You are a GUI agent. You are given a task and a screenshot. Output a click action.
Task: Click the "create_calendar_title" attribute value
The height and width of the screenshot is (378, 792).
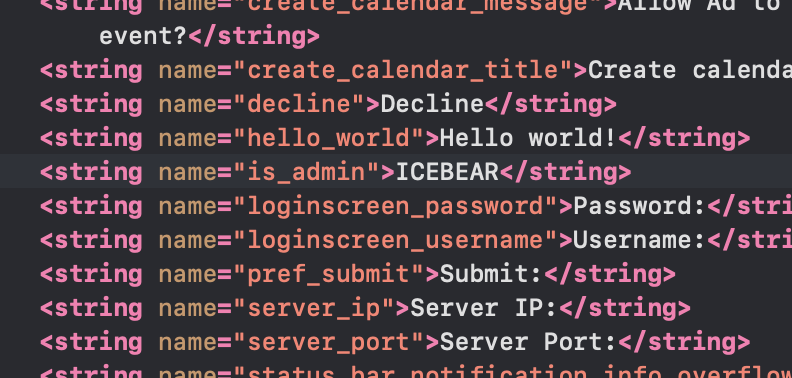coord(403,70)
